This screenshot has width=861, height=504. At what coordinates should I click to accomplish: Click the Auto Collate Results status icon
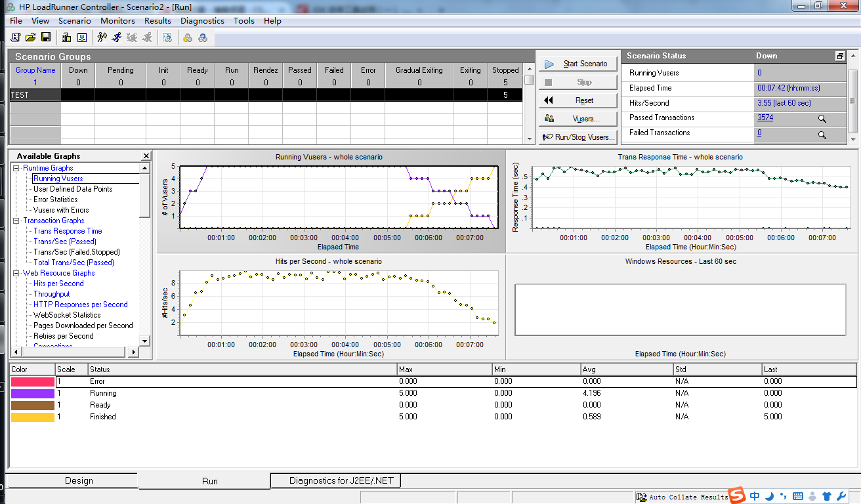click(x=642, y=497)
